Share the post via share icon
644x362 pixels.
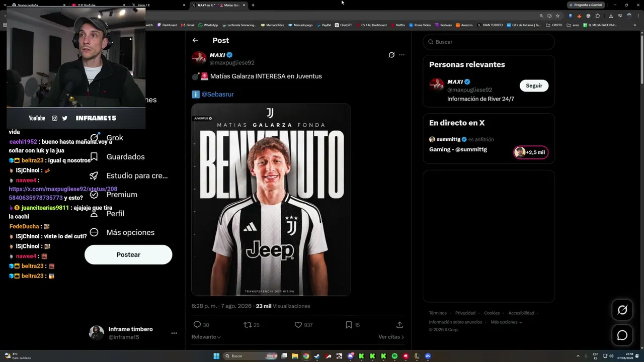coord(399,325)
